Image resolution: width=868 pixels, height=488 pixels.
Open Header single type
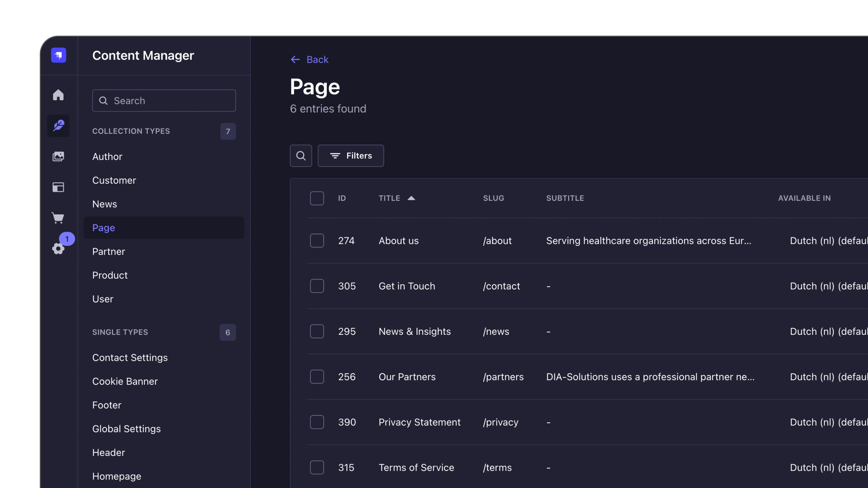pos(108,453)
